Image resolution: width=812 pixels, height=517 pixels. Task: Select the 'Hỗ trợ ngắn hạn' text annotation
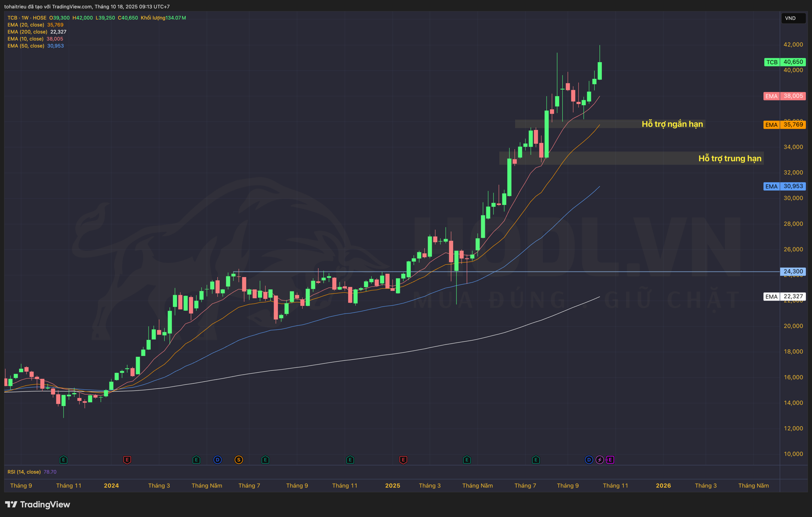(672, 124)
